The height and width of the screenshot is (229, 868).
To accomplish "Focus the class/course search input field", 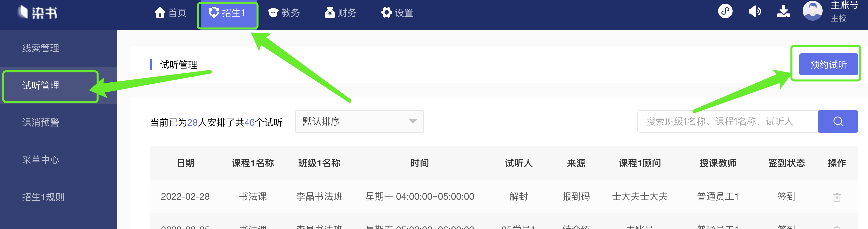I will tap(727, 121).
